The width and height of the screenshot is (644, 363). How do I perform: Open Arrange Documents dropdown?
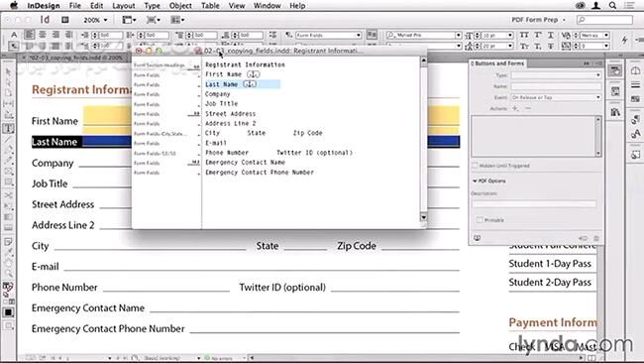[177, 20]
